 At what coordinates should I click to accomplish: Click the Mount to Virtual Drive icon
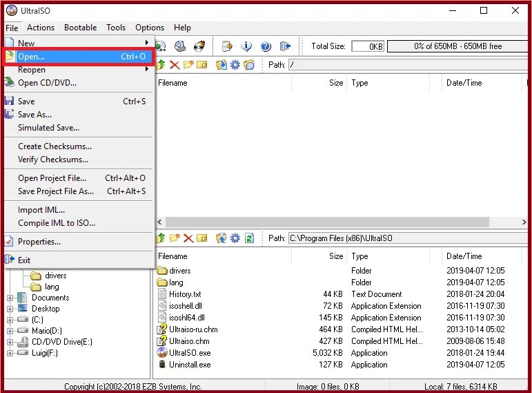pos(180,46)
